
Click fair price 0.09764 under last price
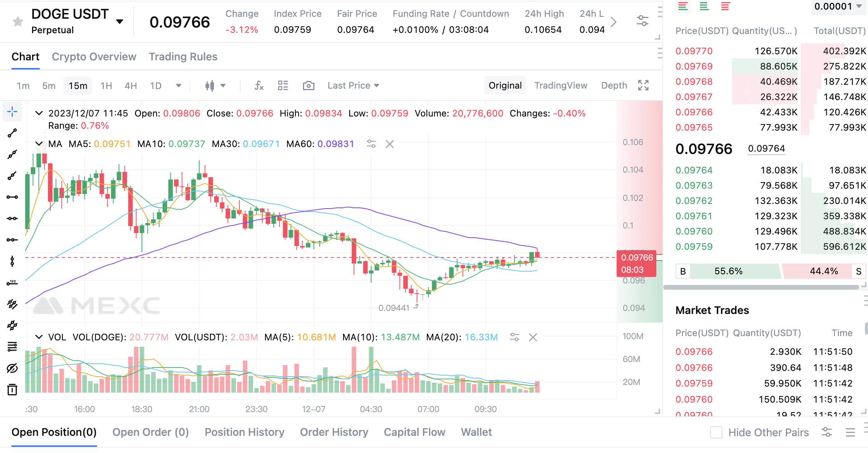[x=766, y=149]
